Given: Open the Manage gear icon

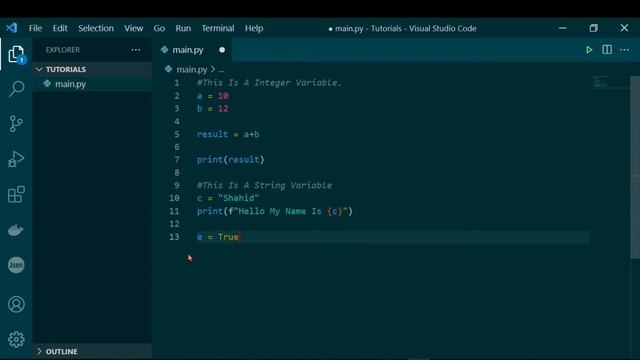Looking at the screenshot, I should (16, 340).
